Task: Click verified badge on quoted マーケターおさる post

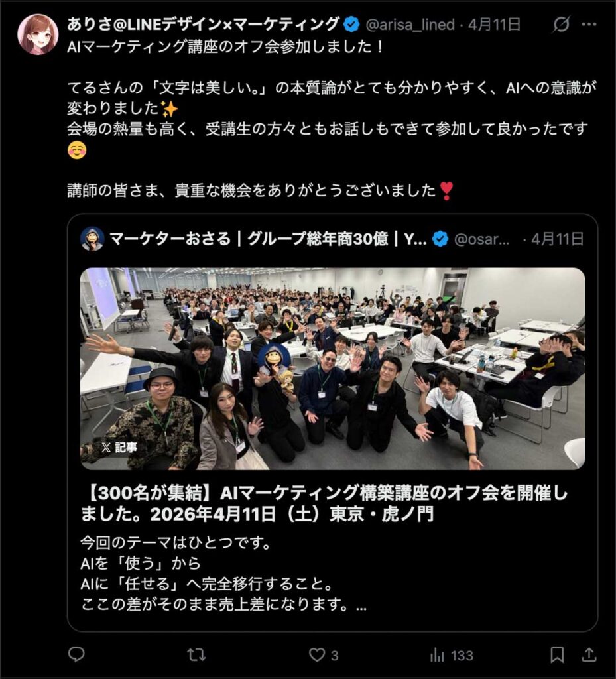Action: 440,239
